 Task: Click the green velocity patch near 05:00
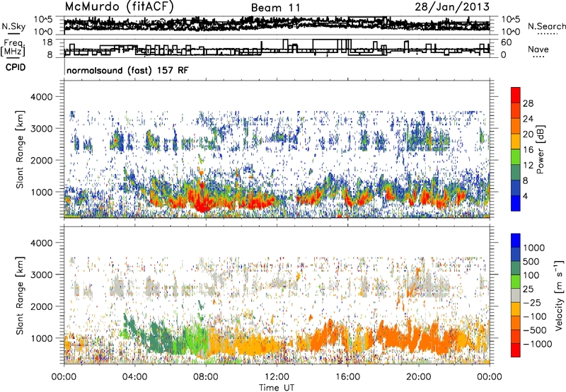tap(157, 335)
